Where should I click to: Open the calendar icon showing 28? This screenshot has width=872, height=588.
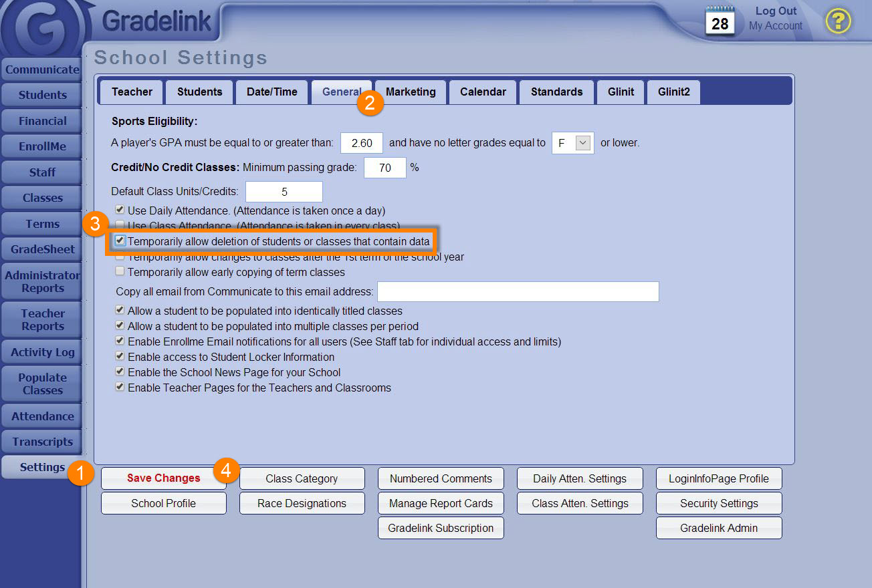[x=720, y=21]
